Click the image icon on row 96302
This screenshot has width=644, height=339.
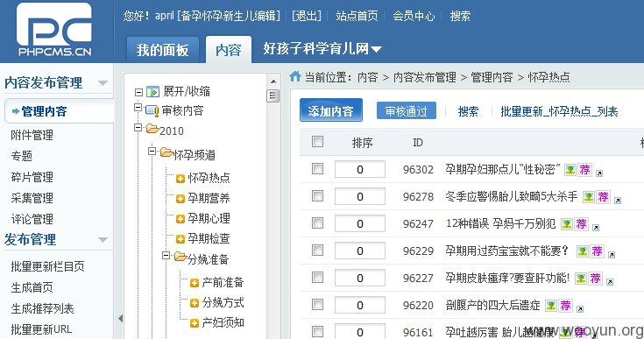pyautogui.click(x=570, y=170)
